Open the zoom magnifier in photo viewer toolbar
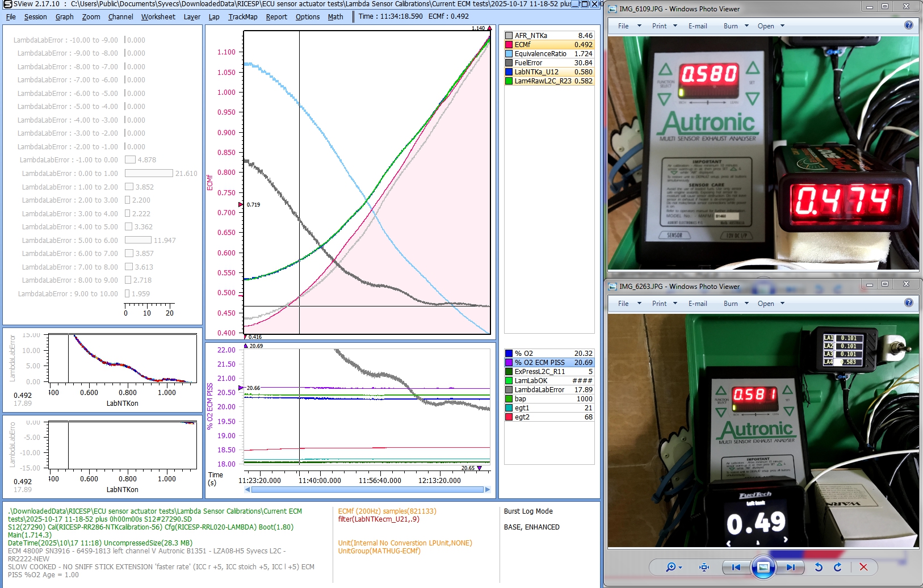 click(672, 567)
